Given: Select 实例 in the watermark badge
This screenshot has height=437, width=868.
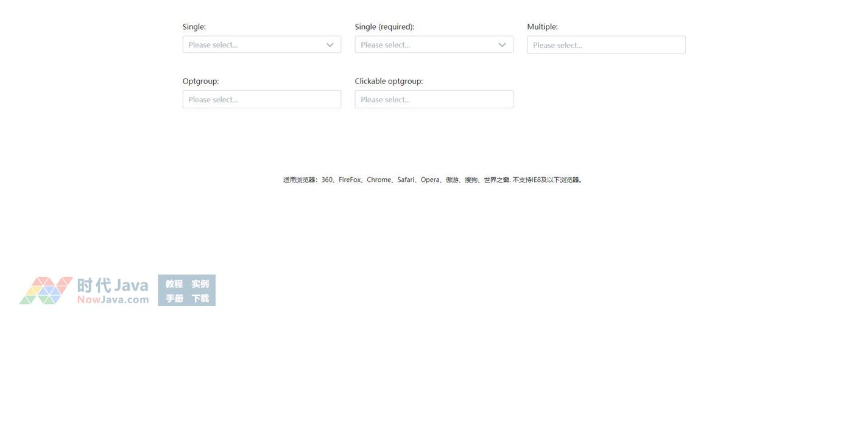Looking at the screenshot, I should click(x=200, y=284).
